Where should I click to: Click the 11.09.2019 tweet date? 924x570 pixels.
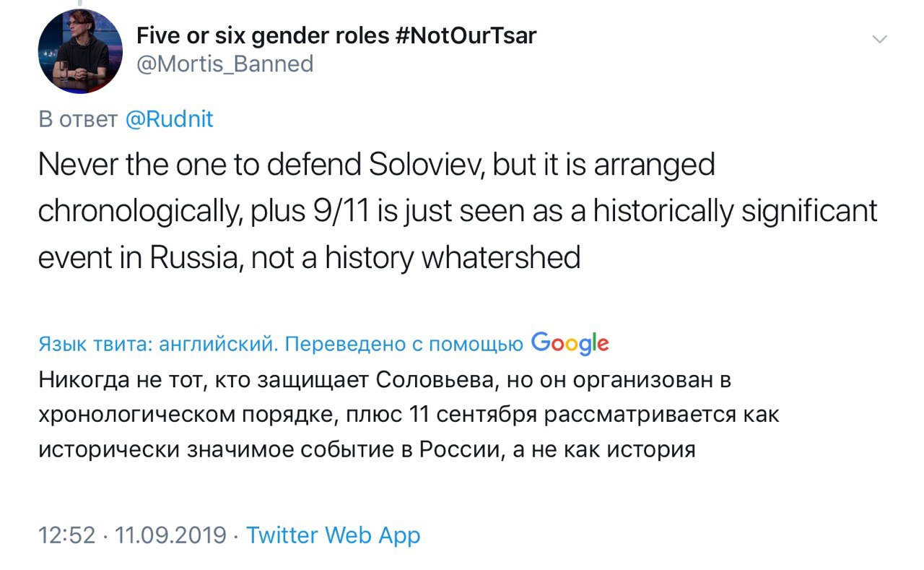coord(170,535)
